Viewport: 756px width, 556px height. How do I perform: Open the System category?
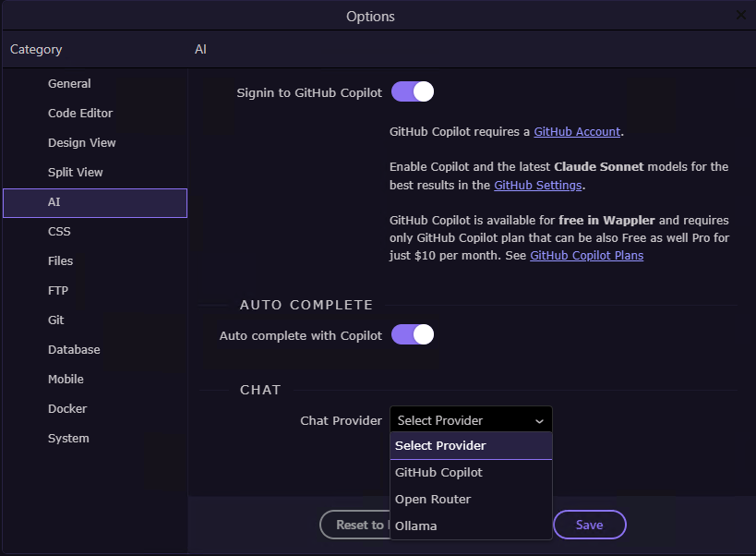point(95,439)
